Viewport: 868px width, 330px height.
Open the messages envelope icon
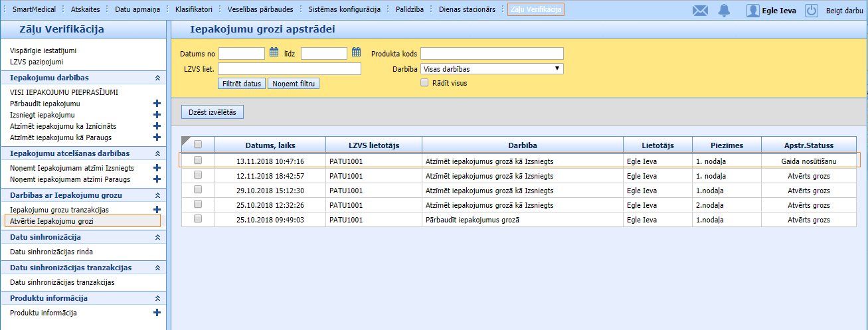pos(700,11)
